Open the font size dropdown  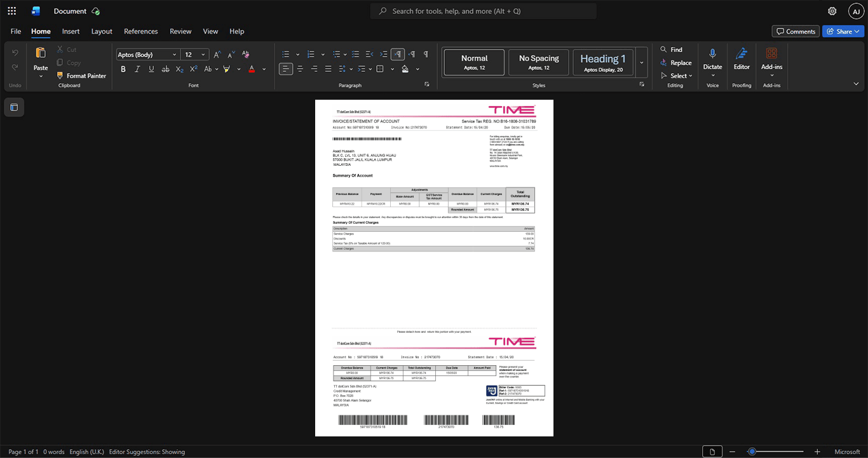[194, 55]
